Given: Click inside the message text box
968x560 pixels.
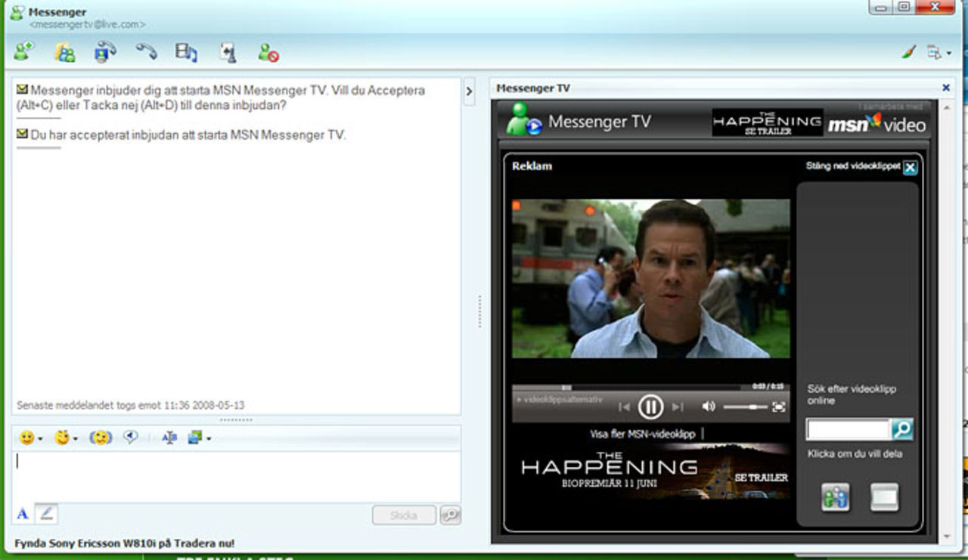Looking at the screenshot, I should (236, 476).
